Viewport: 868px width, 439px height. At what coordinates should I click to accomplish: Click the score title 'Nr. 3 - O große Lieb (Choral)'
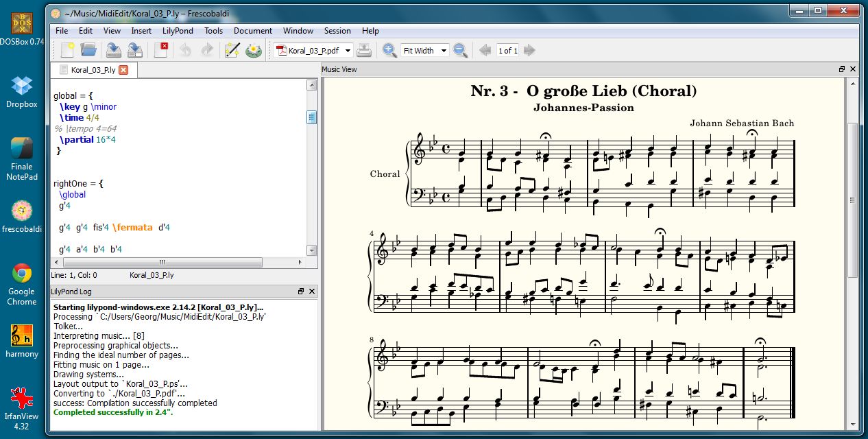tap(583, 91)
